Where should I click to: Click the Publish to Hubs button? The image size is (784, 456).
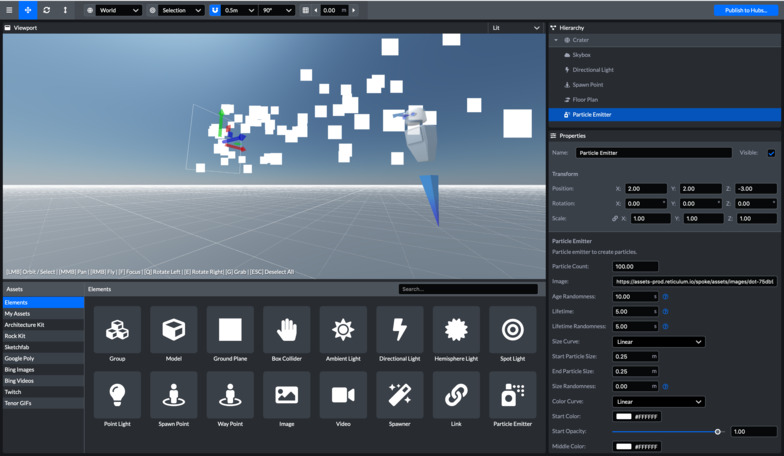click(746, 10)
